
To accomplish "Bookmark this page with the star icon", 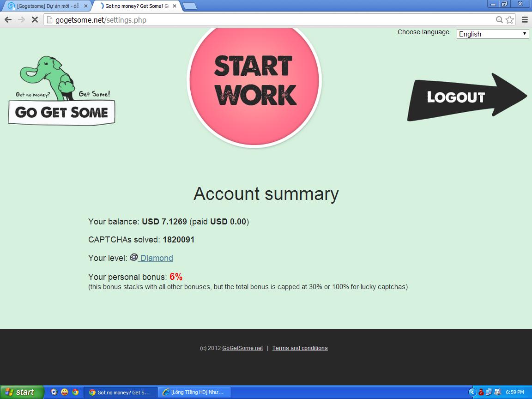I will pyautogui.click(x=510, y=20).
